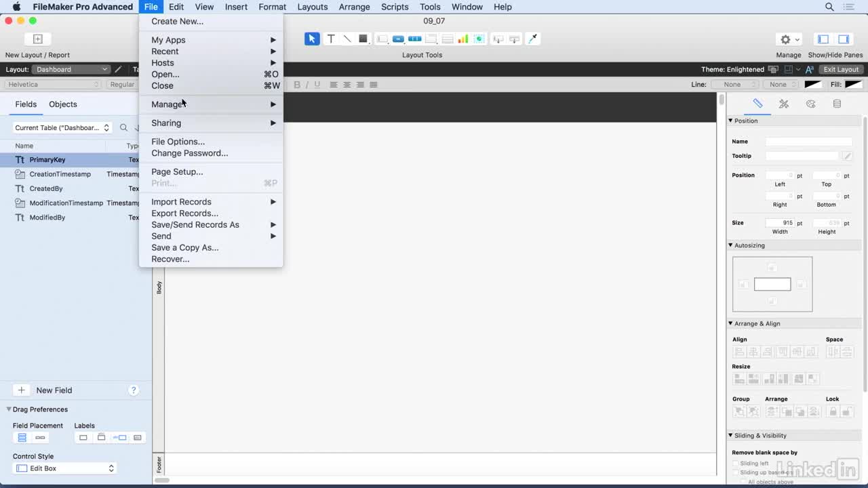Screen dimensions: 868x488
Task: Open the field help question mark
Action: (x=134, y=390)
